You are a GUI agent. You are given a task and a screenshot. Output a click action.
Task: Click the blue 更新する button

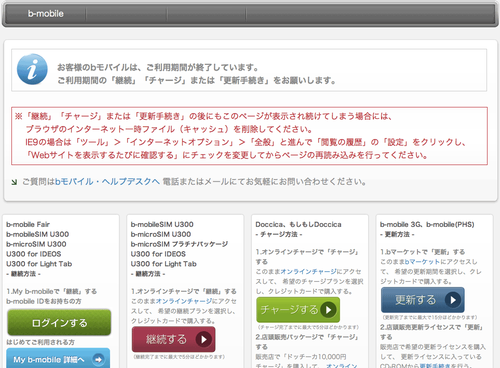pos(423,300)
